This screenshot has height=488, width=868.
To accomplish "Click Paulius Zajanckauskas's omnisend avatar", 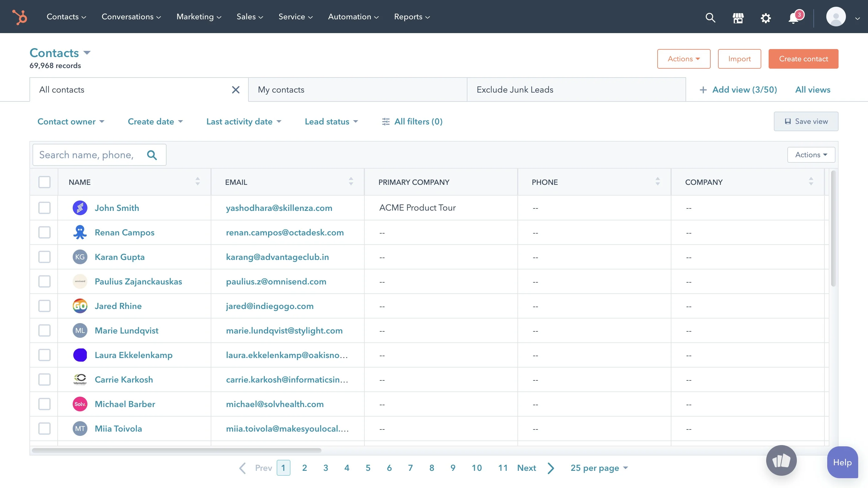I will point(80,282).
